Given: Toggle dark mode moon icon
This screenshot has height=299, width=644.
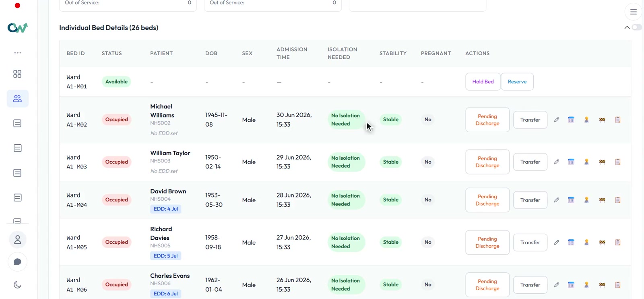Looking at the screenshot, I should point(17,285).
